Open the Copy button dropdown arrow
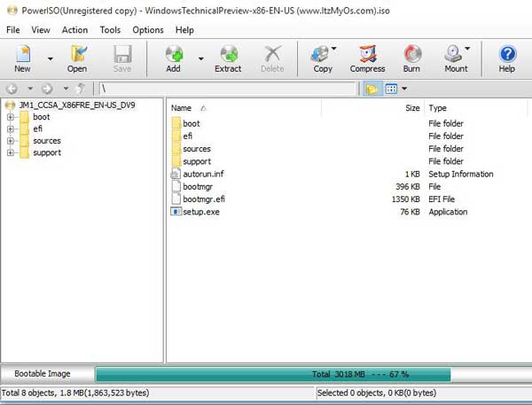 coord(333,49)
